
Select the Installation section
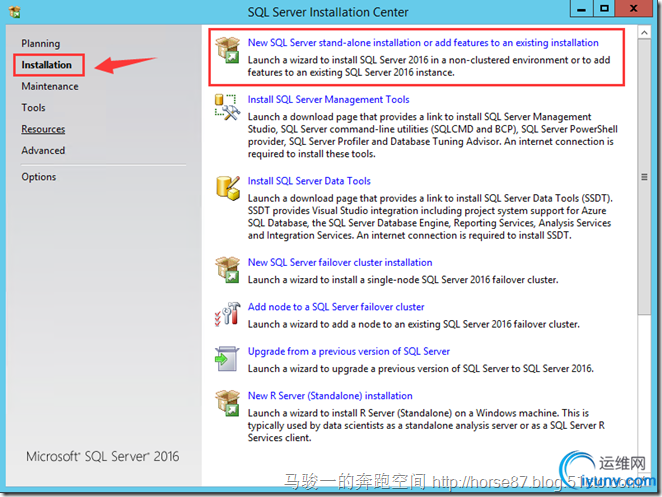(x=46, y=65)
